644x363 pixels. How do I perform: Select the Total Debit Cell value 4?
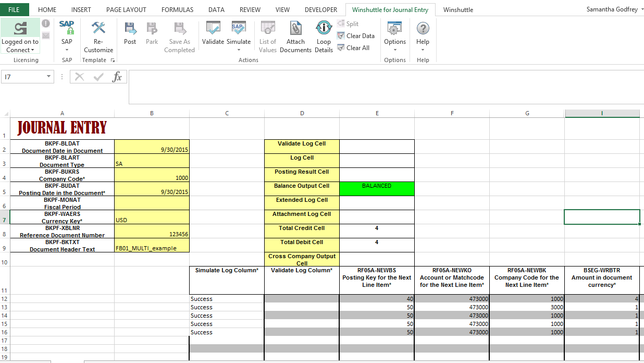point(377,245)
